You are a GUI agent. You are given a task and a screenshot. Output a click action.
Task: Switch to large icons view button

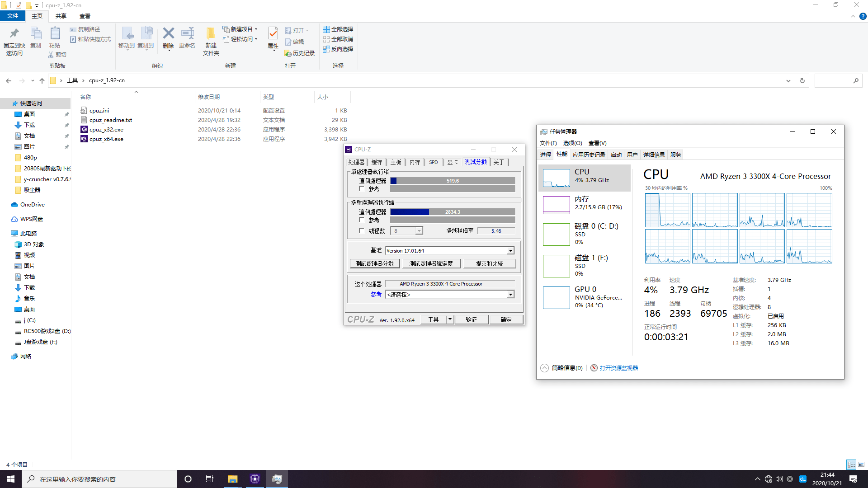point(861,464)
